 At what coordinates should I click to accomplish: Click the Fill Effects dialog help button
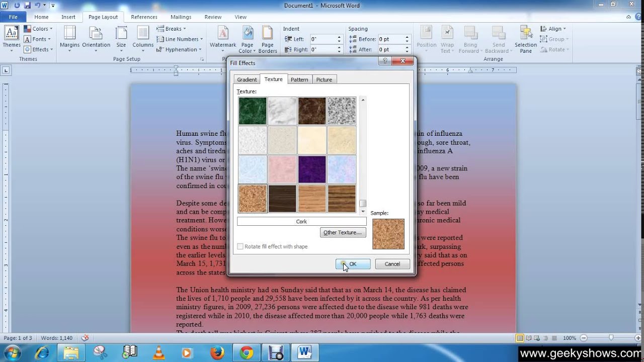click(x=385, y=61)
